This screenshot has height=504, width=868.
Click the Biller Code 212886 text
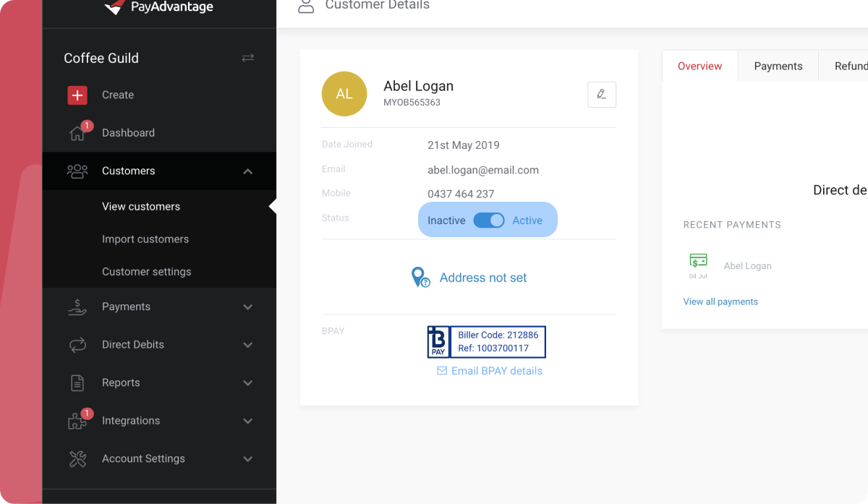498,336
